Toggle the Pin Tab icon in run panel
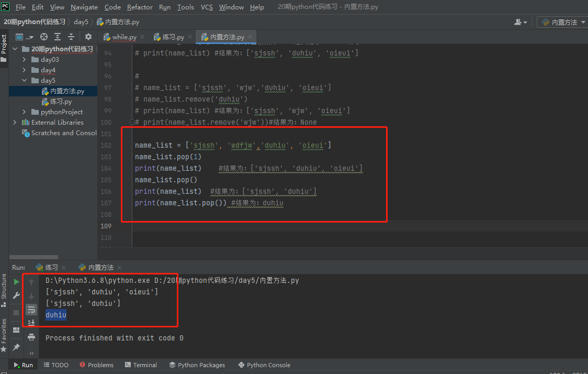588x374 pixels. tap(16, 347)
